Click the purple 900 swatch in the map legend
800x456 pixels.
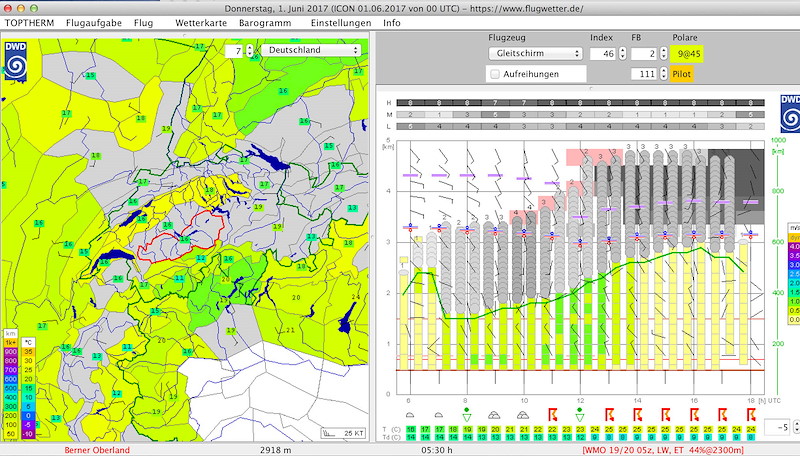click(10, 352)
